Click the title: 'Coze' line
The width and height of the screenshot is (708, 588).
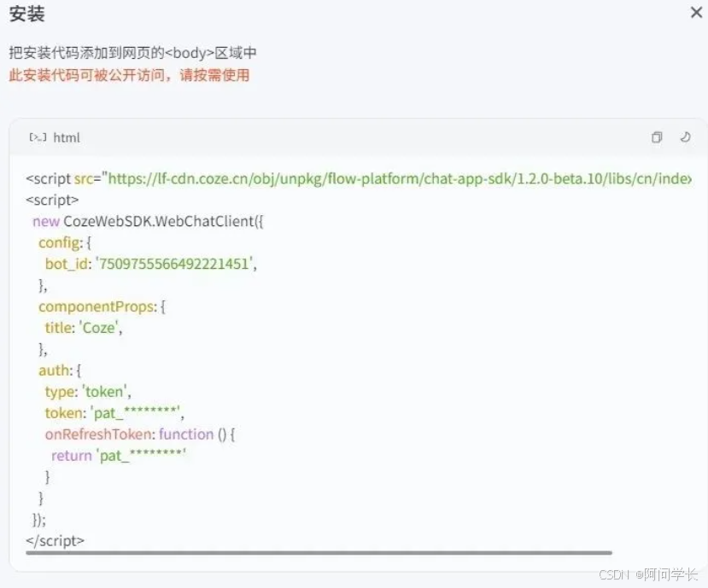coord(84,328)
